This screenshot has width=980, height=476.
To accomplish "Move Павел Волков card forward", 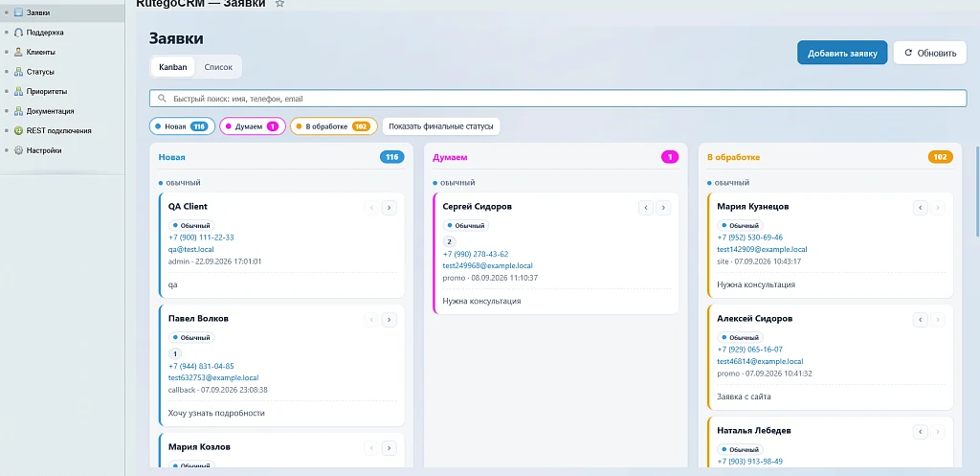I will (x=389, y=320).
